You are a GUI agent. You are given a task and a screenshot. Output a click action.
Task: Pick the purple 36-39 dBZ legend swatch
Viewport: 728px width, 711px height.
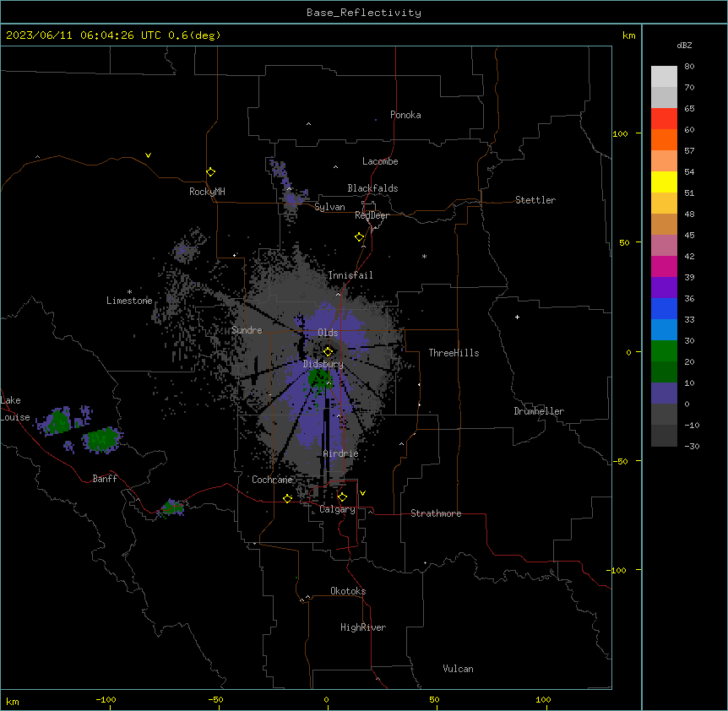pos(664,288)
